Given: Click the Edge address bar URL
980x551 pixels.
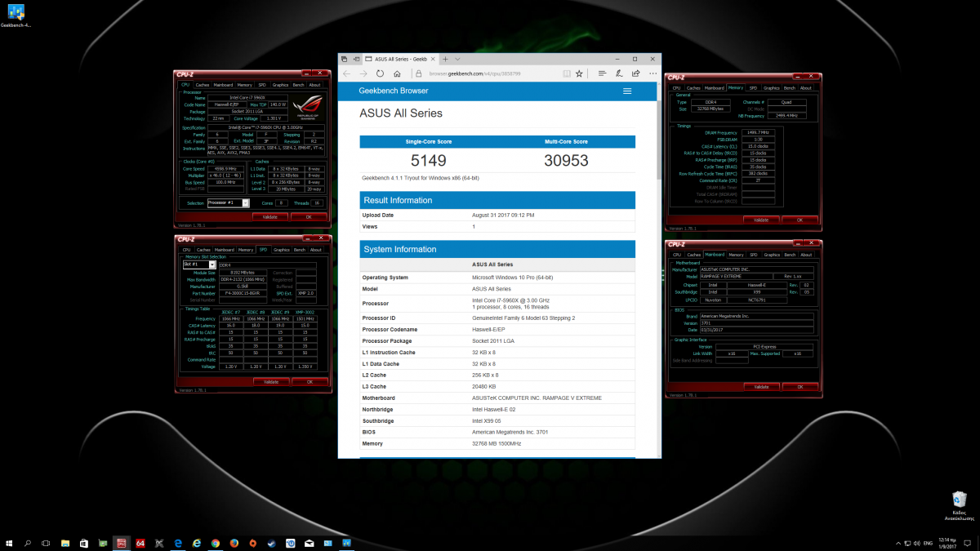Looking at the screenshot, I should click(x=475, y=73).
